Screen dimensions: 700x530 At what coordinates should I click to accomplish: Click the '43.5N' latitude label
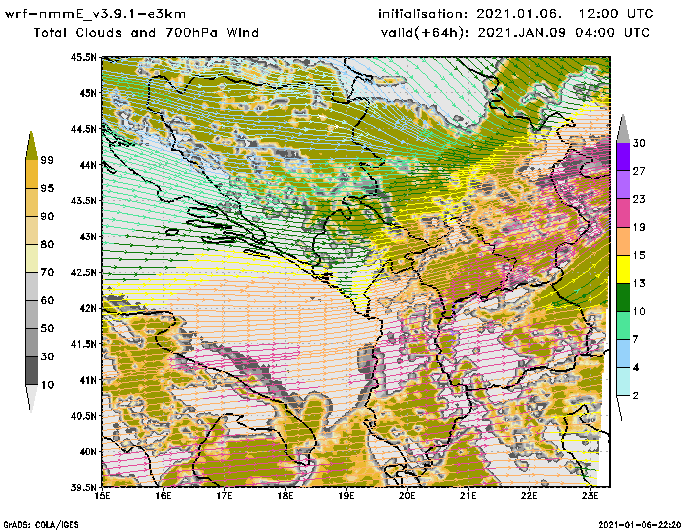(x=83, y=200)
